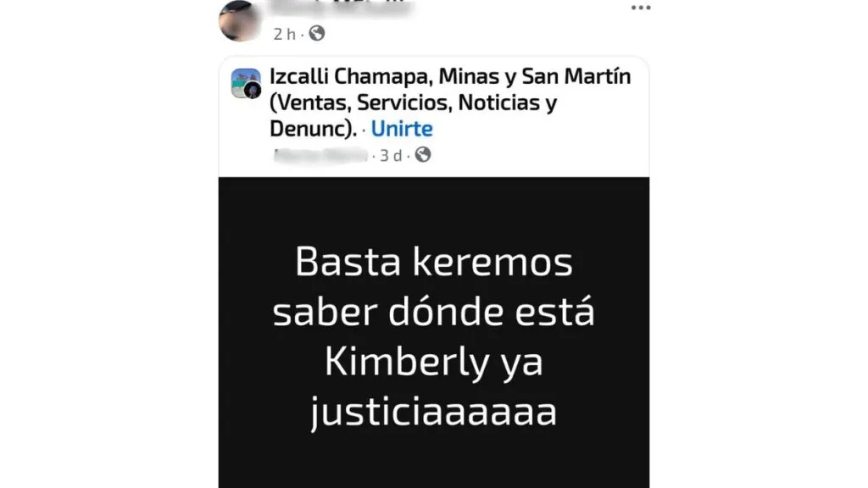Open the blurred original author name

321,156
